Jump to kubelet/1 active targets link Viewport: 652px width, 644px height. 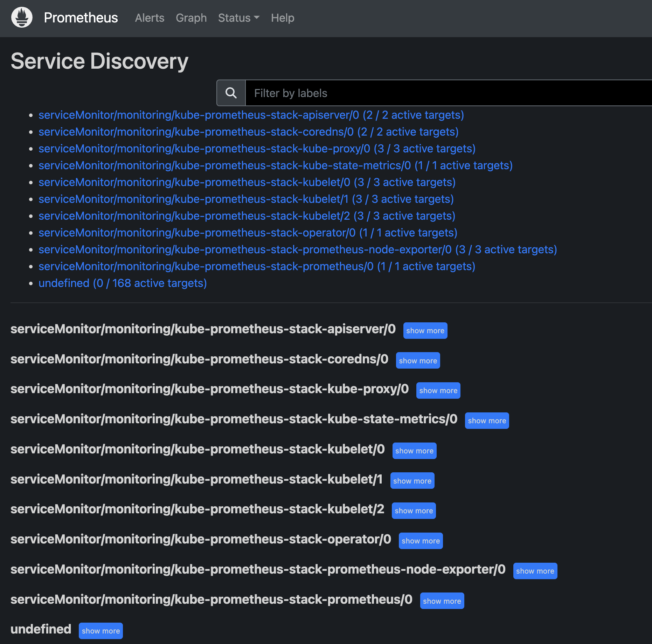click(246, 199)
